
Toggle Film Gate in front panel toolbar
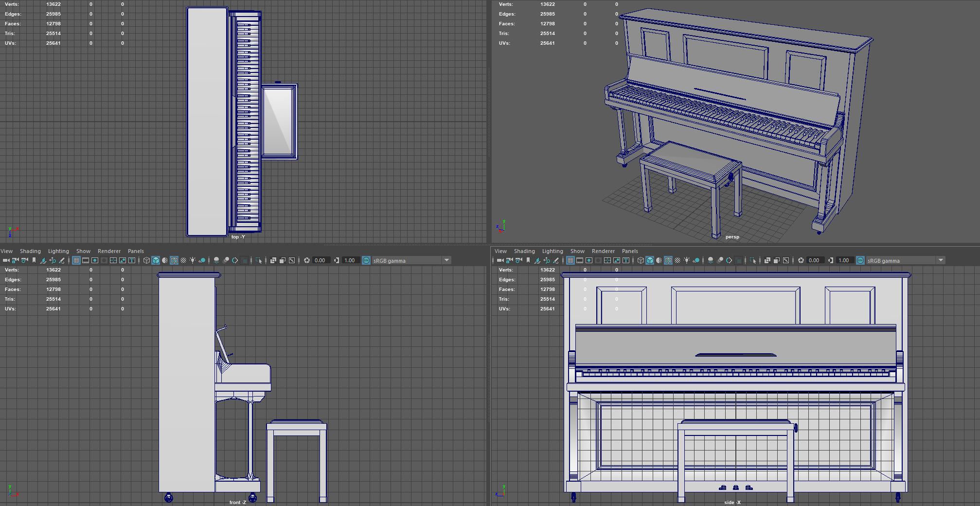(86, 260)
